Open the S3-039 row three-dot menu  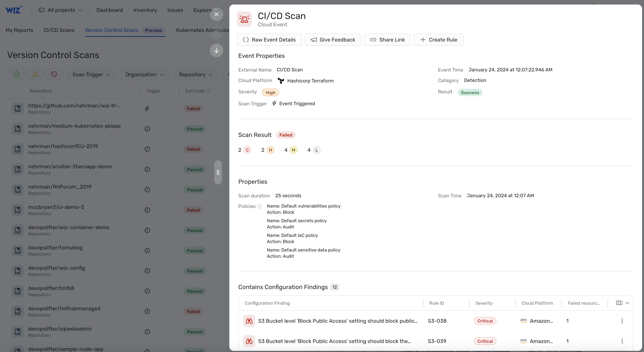(622, 341)
